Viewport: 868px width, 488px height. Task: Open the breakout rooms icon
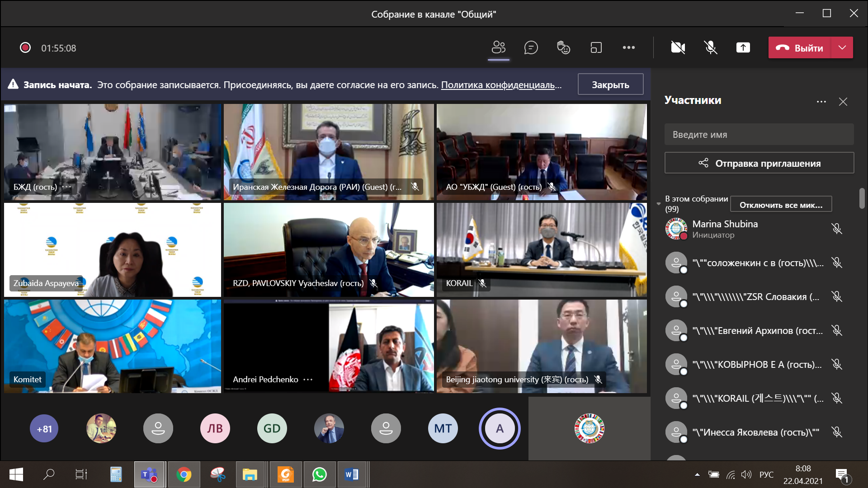[x=596, y=47]
